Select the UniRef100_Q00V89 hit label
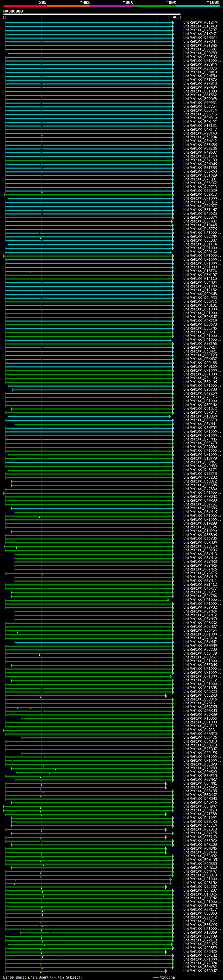Image resolution: width=223 pixels, height=980 pixels. pos(200,53)
